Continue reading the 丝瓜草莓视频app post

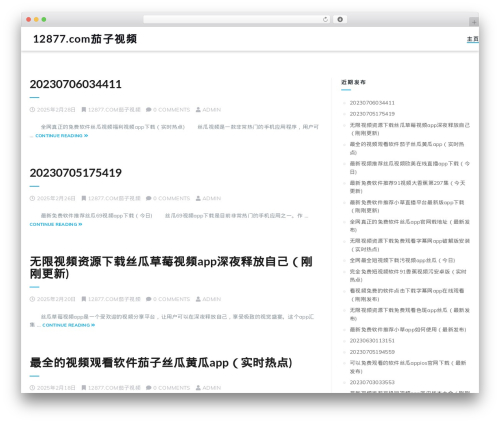coord(69,325)
